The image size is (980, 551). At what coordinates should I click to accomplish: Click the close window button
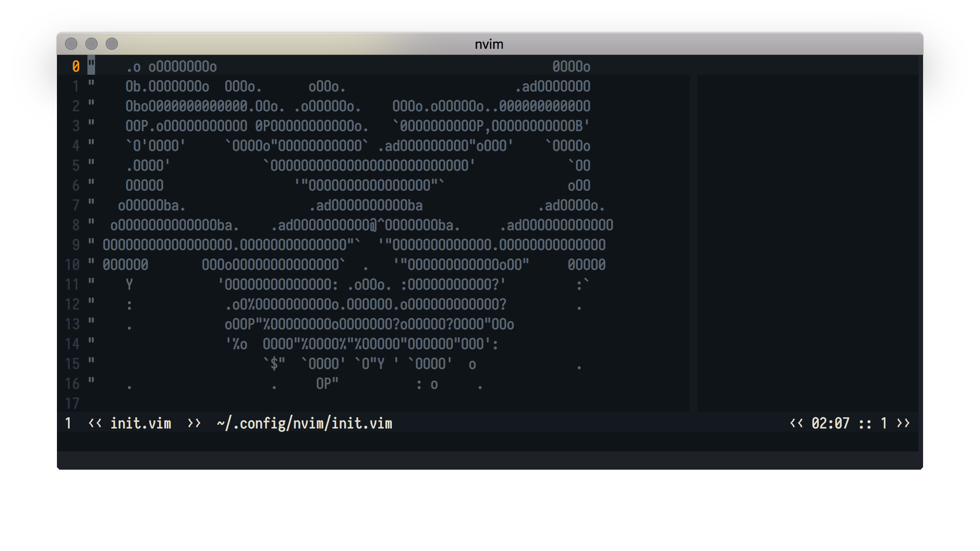click(x=71, y=44)
